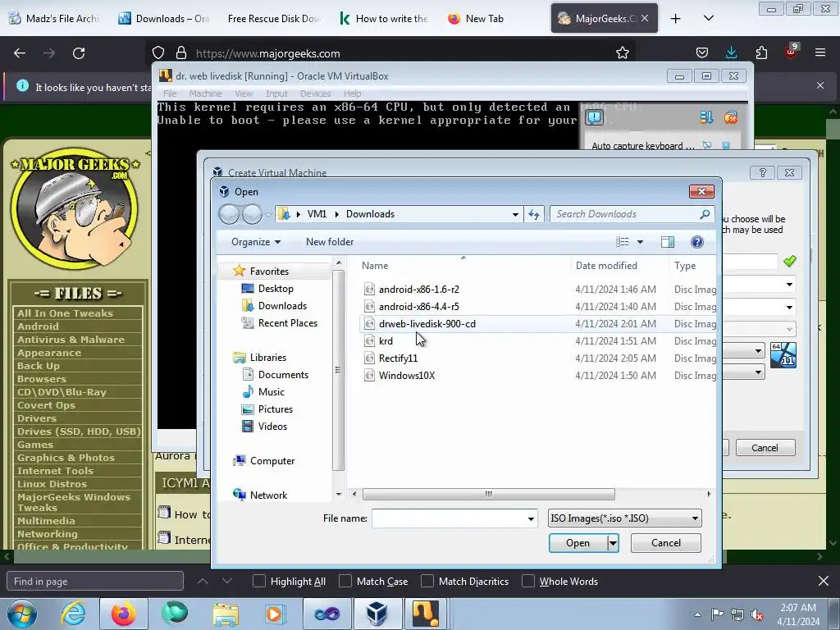This screenshot has height=630, width=840.
Task: Click the File name input field
Action: [449, 518]
